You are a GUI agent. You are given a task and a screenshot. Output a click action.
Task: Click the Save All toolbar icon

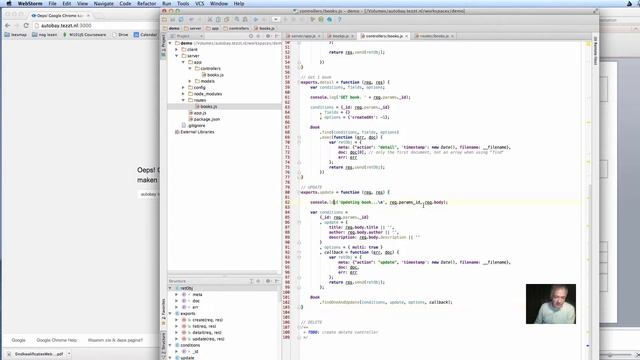pyautogui.click(x=173, y=20)
